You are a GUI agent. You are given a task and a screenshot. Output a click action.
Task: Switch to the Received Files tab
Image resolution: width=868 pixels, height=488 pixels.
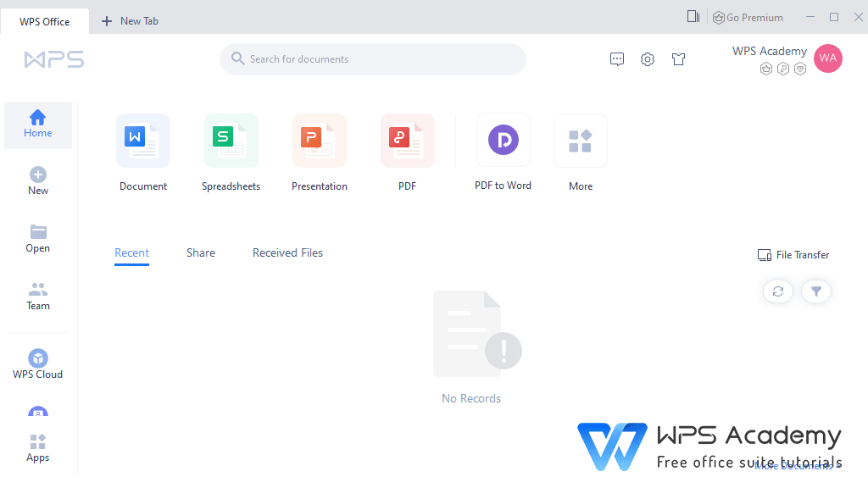tap(287, 252)
